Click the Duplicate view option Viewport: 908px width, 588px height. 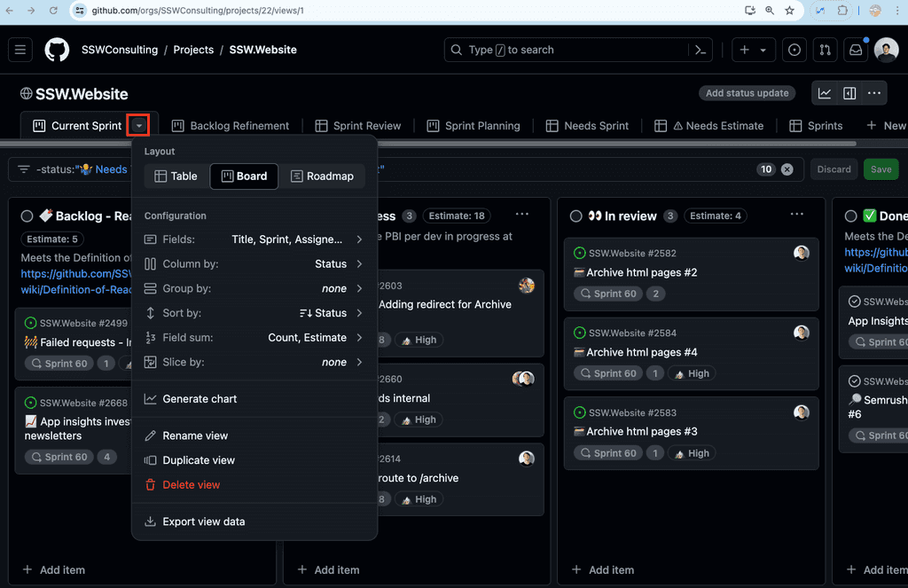click(199, 460)
